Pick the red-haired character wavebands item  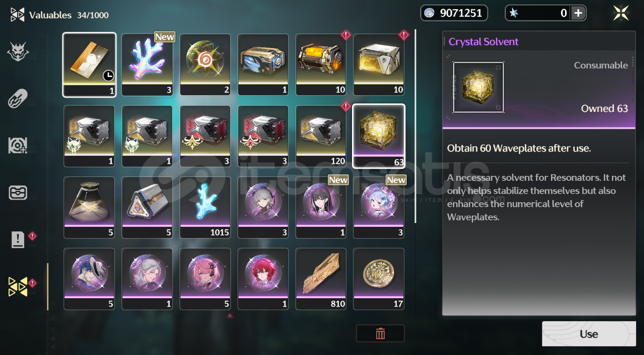tap(263, 279)
